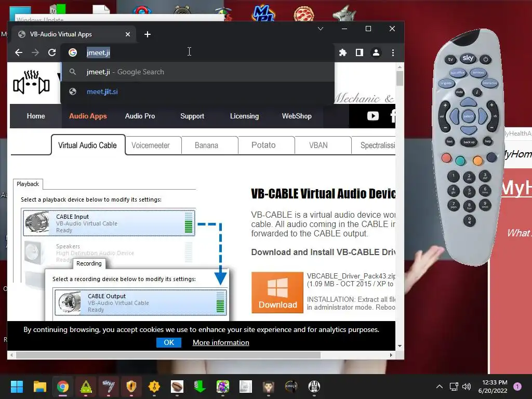Open the WebShop menu
The image size is (532, 399).
297,116
